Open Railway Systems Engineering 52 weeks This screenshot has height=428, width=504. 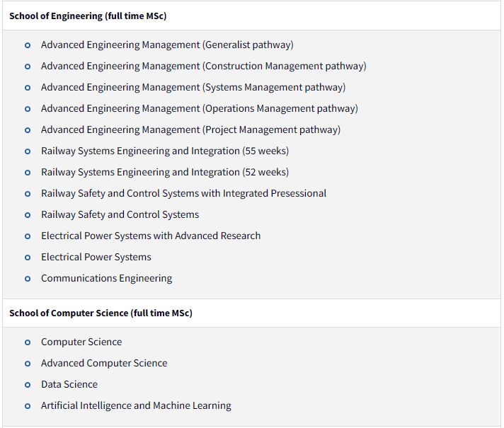point(165,172)
